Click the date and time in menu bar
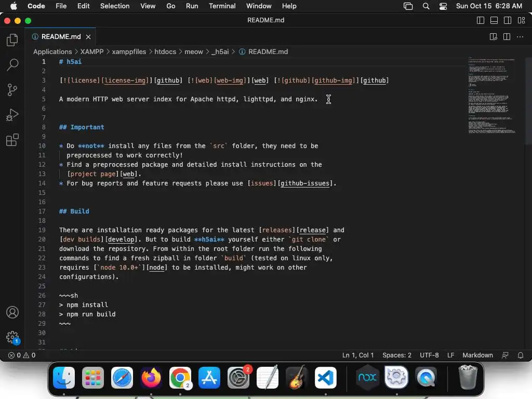The height and width of the screenshot is (399, 532). click(x=489, y=6)
